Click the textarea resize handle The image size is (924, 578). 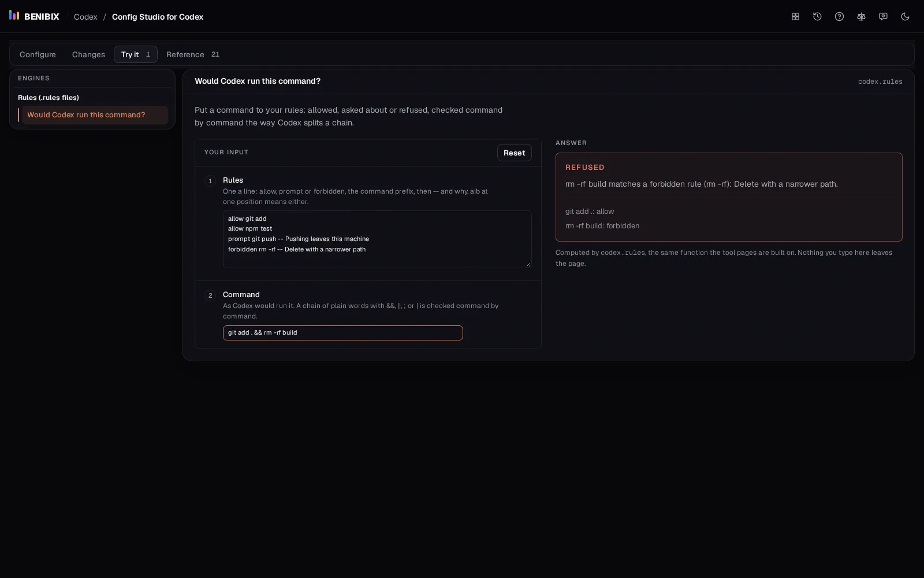tap(528, 264)
